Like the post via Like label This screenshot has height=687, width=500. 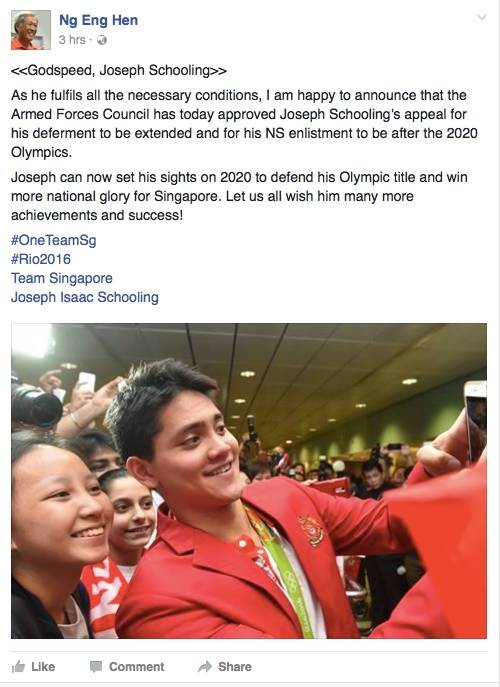(43, 667)
